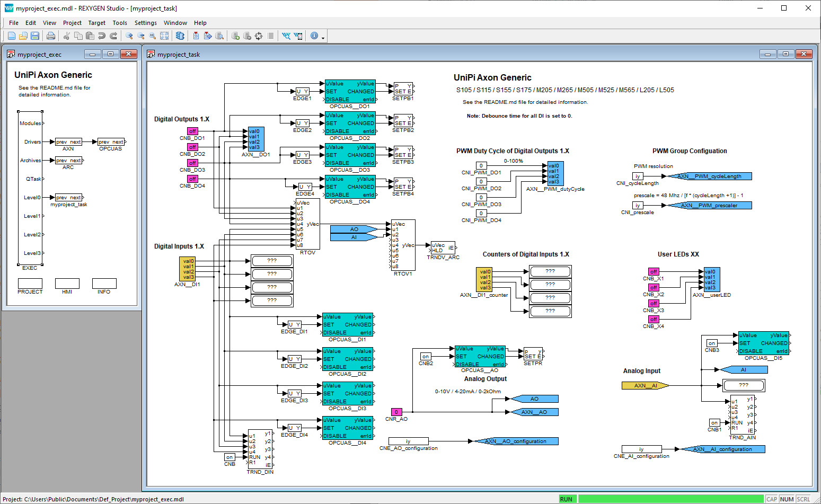Open the Edit menu
The width and height of the screenshot is (821, 504).
31,23
